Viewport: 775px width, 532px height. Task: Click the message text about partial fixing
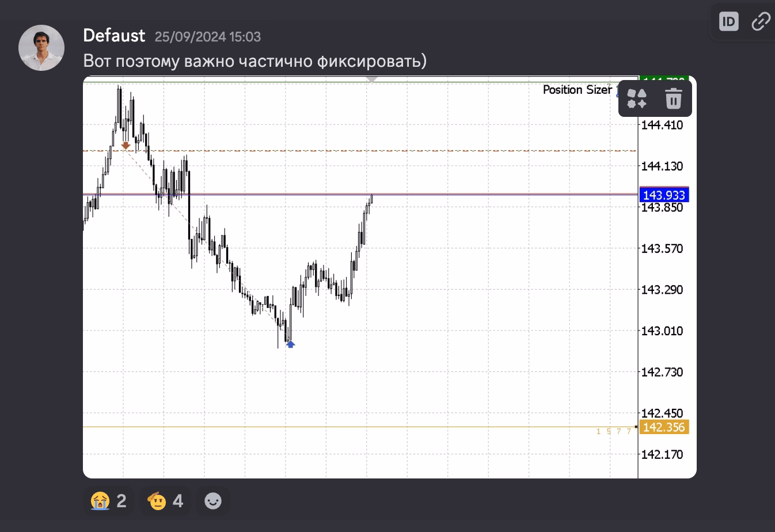coord(255,61)
